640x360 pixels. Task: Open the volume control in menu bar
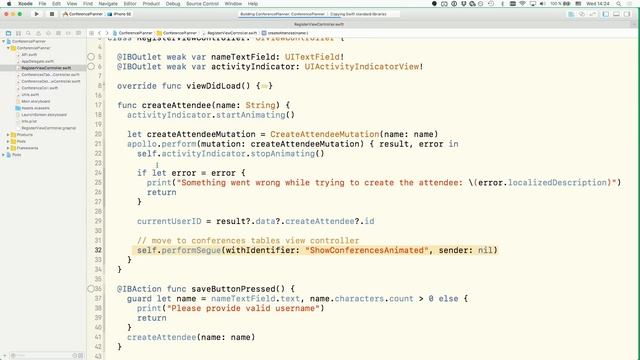pos(542,4)
